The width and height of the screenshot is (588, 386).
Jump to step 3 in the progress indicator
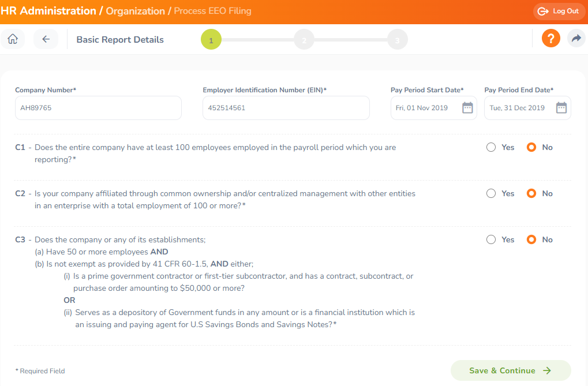(x=397, y=39)
